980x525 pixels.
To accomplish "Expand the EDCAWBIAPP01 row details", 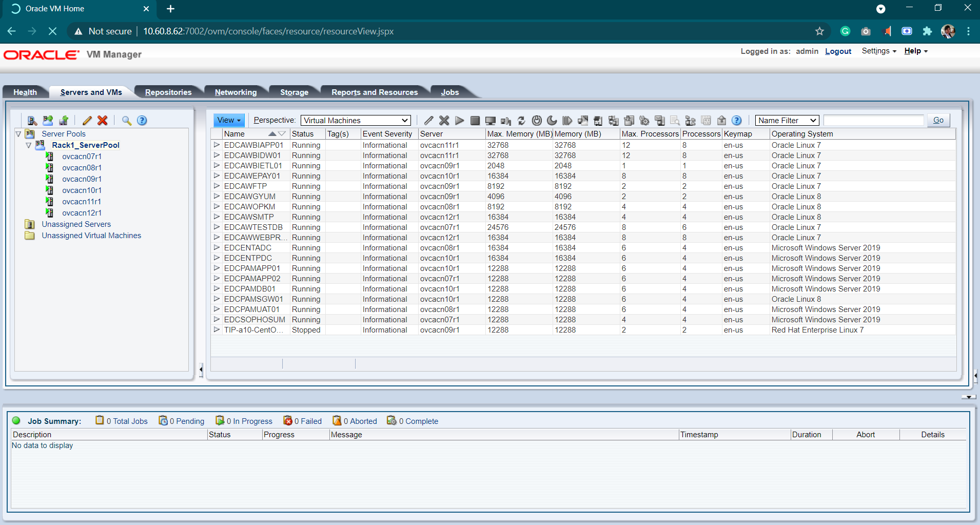I will point(217,145).
